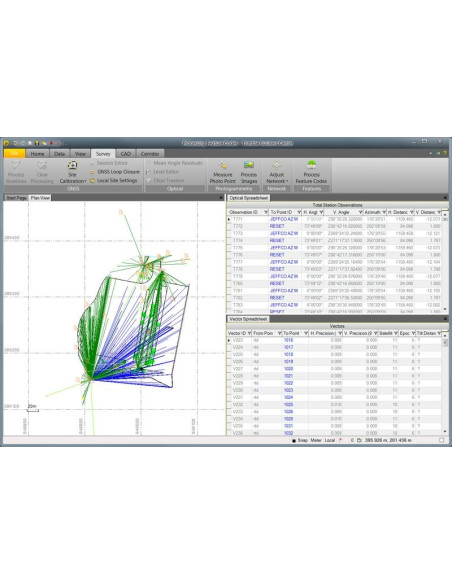The height and width of the screenshot is (584, 452).
Task: Open Observation ID column filter
Action: point(266,212)
